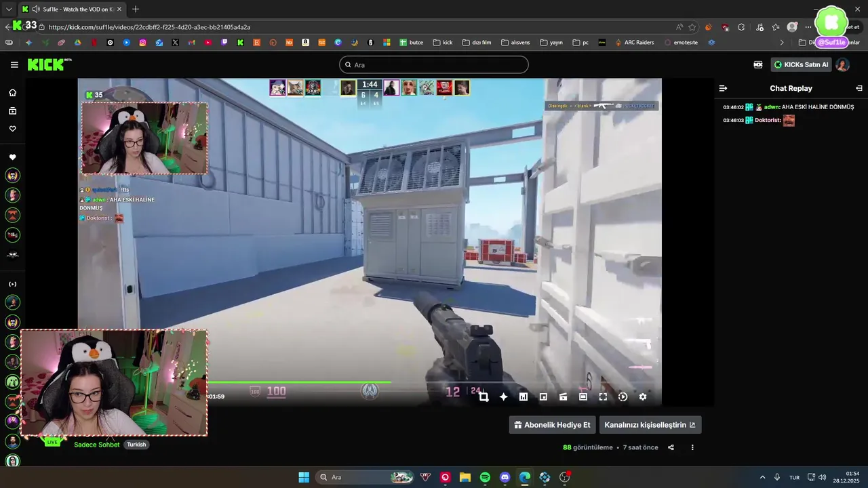This screenshot has width=868, height=488.
Task: Open Windows Start menu
Action: pyautogui.click(x=304, y=477)
